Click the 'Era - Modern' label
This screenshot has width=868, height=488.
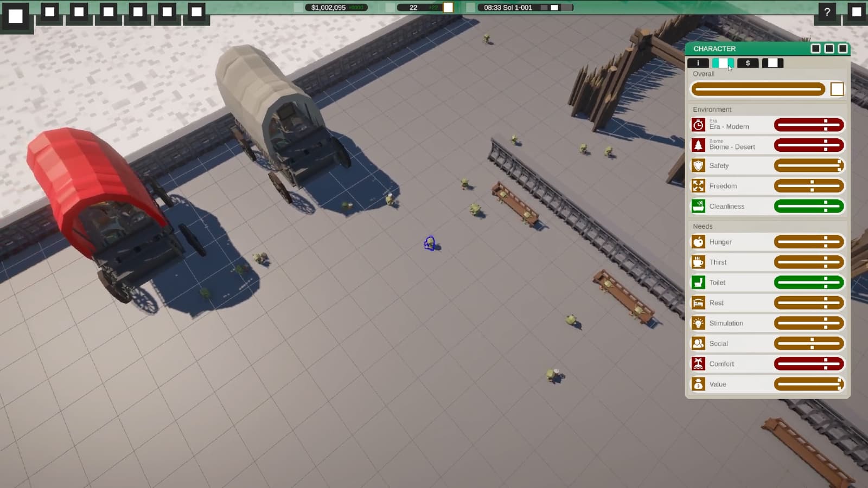(729, 127)
